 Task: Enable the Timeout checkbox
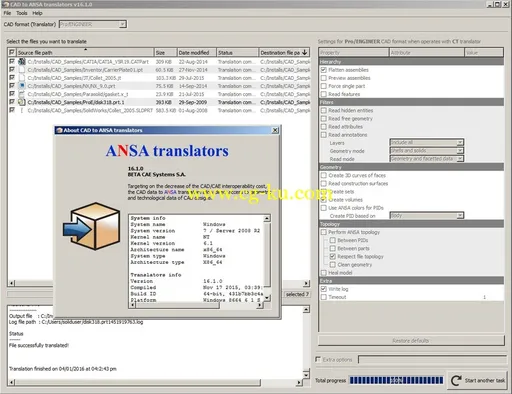click(323, 297)
